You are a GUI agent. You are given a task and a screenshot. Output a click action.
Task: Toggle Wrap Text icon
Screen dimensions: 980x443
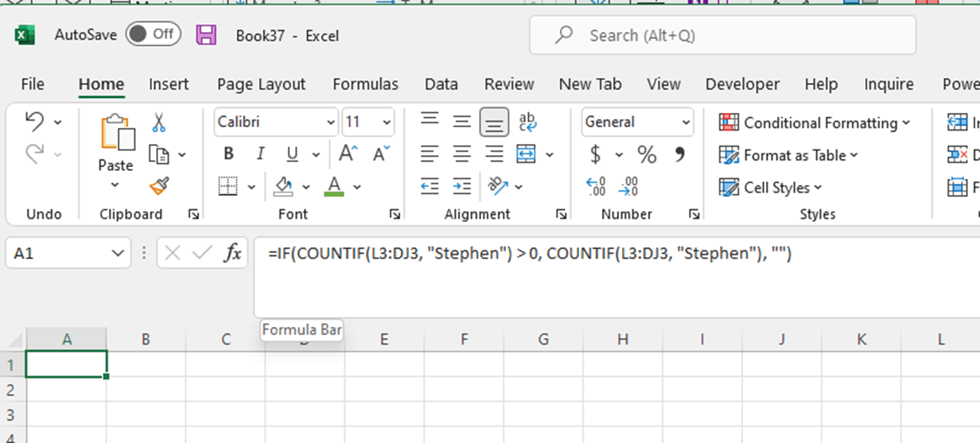tap(527, 122)
